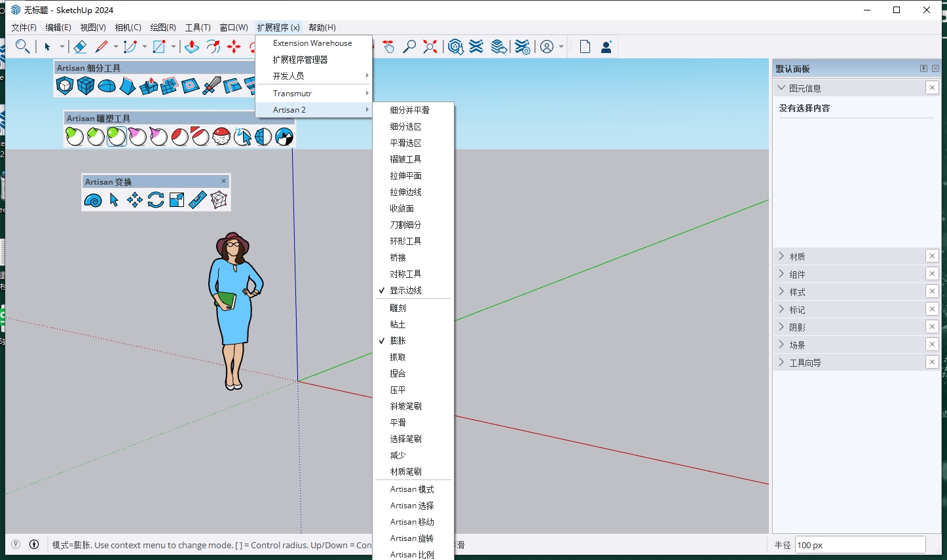
Task: Open the Line tool dropdown arrow
Action: pos(116,47)
